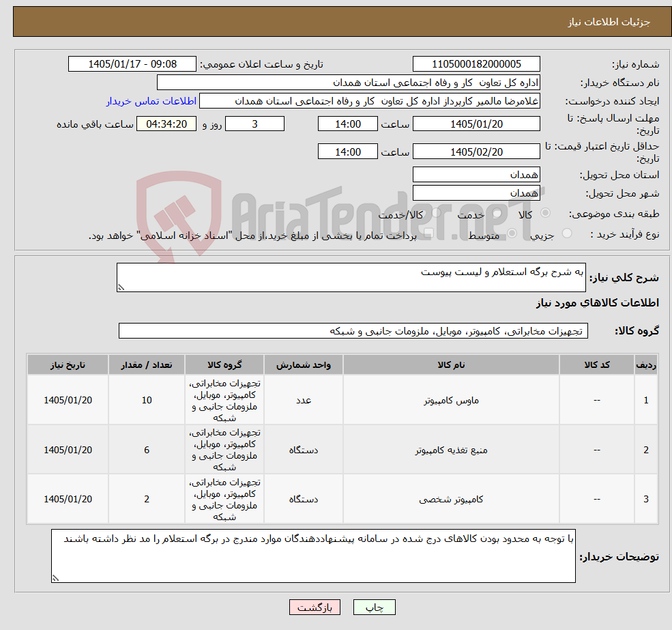The image size is (672, 630).
Task: Click the request number field 1105000182000005
Action: [476, 64]
